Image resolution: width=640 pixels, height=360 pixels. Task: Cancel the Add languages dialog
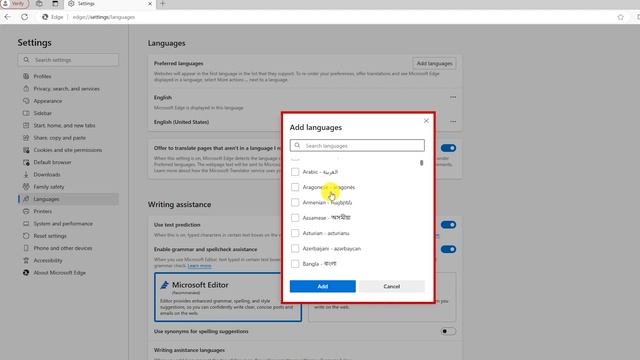click(392, 286)
